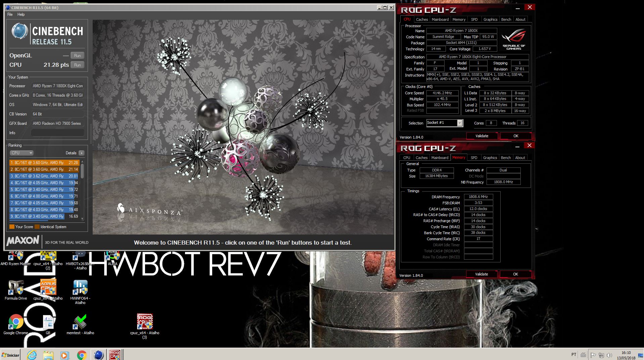Viewport: 644px width, 360px height.
Task: Click the ranking scrollbar down arrow
Action: tap(82, 219)
